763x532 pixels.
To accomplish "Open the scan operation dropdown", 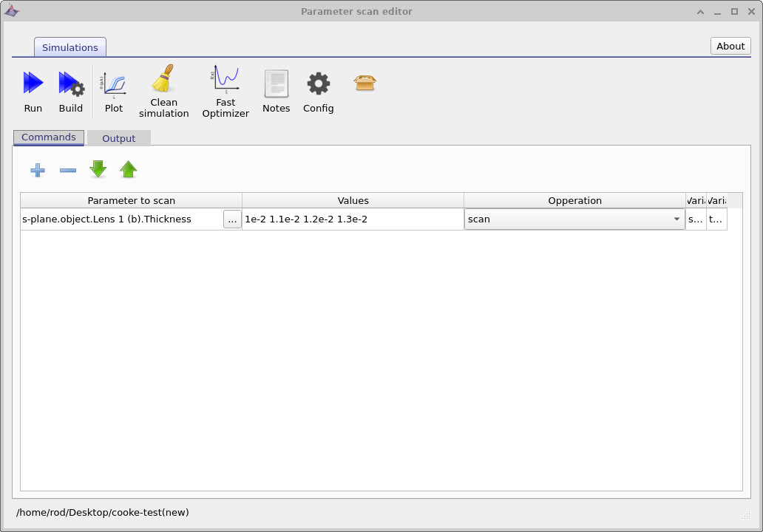I will 676,219.
